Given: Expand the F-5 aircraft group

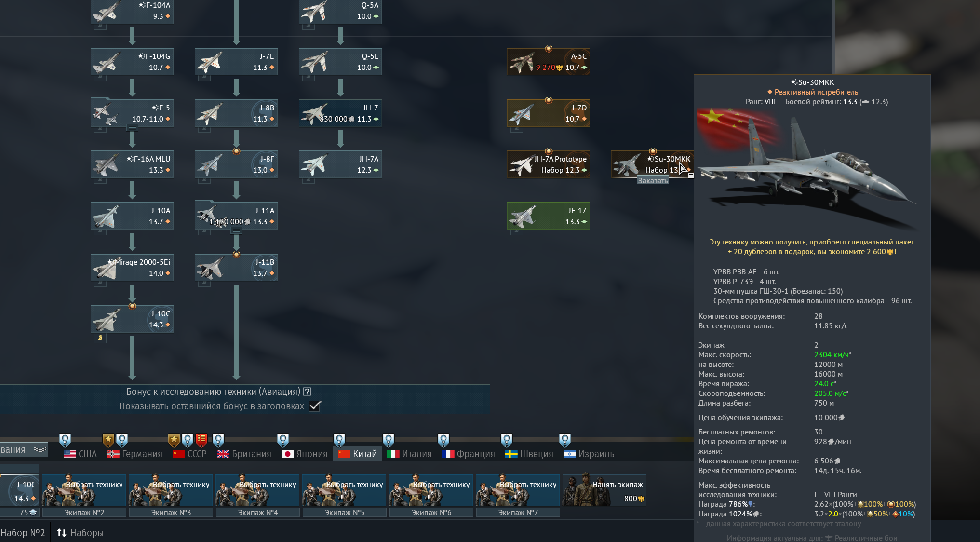Looking at the screenshot, I should click(x=132, y=128).
